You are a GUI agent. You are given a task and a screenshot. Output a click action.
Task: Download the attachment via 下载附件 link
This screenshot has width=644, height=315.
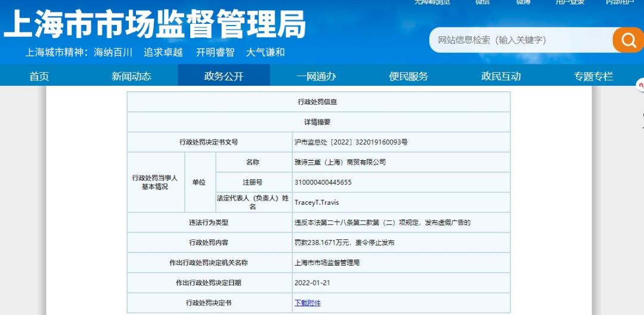(x=308, y=302)
